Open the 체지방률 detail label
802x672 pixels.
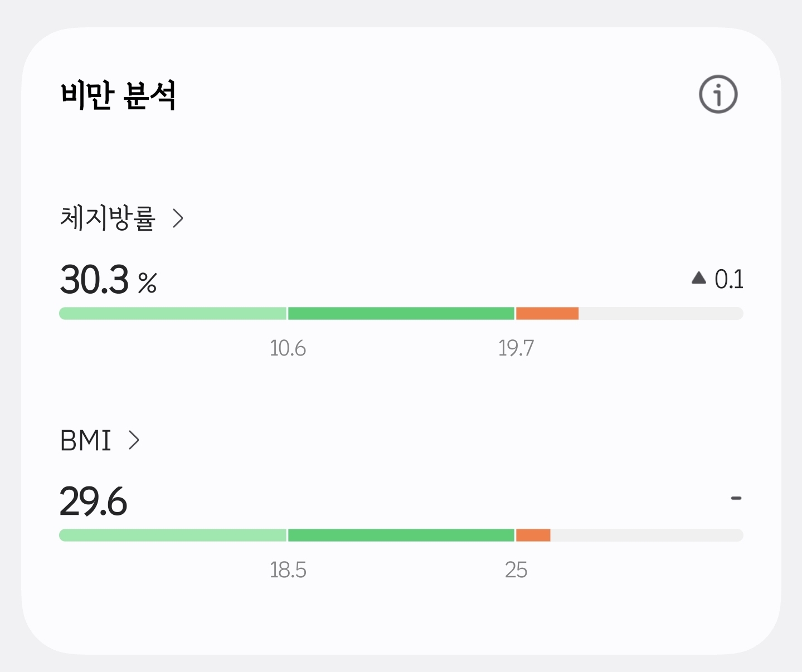pyautogui.click(x=108, y=218)
